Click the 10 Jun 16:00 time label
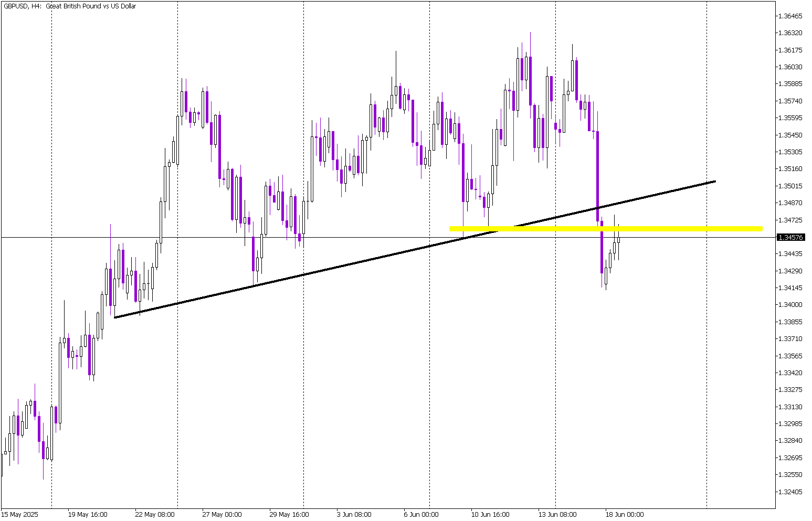 490,515
